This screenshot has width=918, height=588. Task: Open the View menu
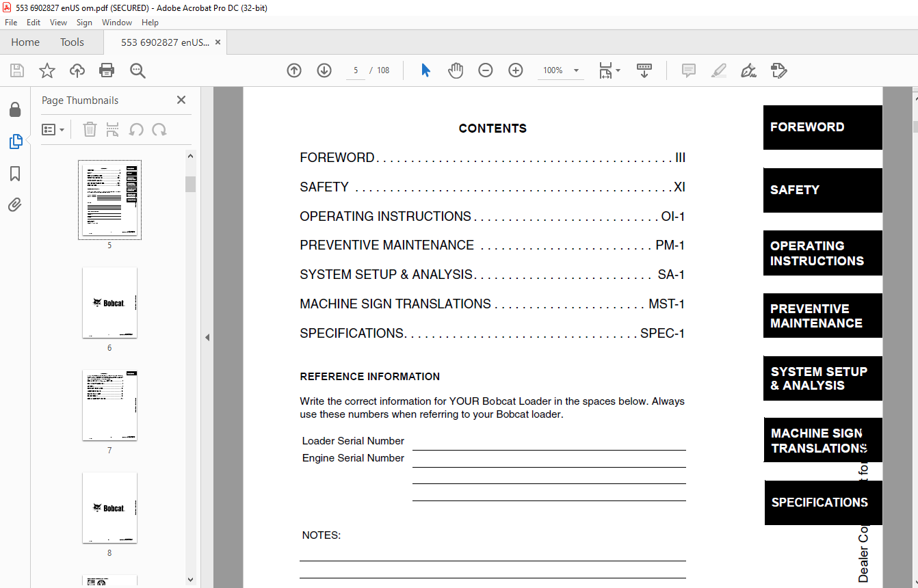point(58,23)
